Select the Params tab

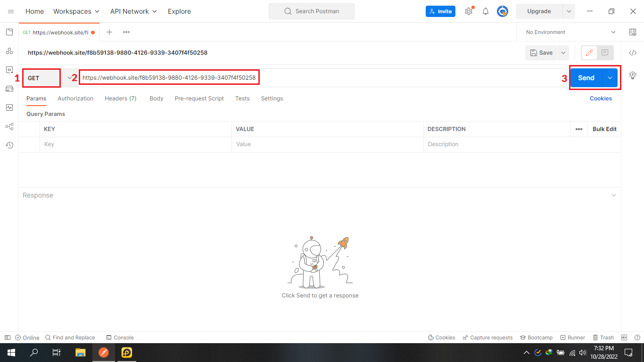click(36, 99)
